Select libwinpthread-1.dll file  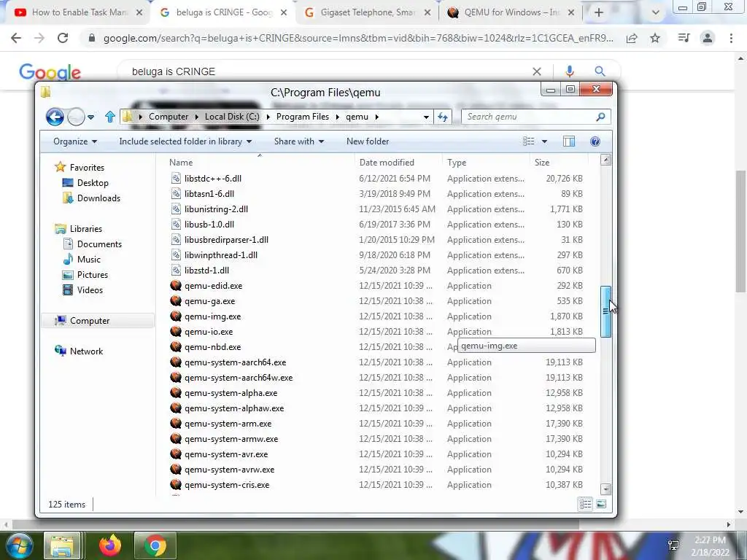(x=221, y=255)
